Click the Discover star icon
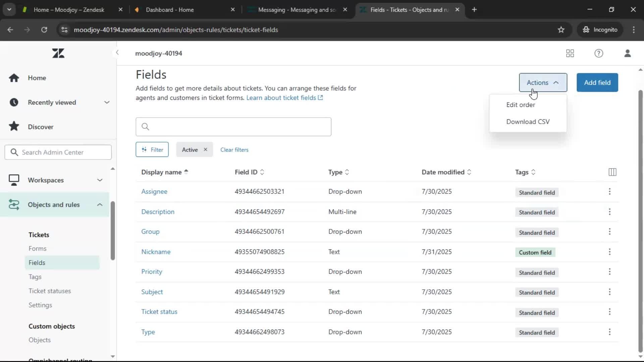This screenshot has height=362, width=644. click(x=14, y=126)
